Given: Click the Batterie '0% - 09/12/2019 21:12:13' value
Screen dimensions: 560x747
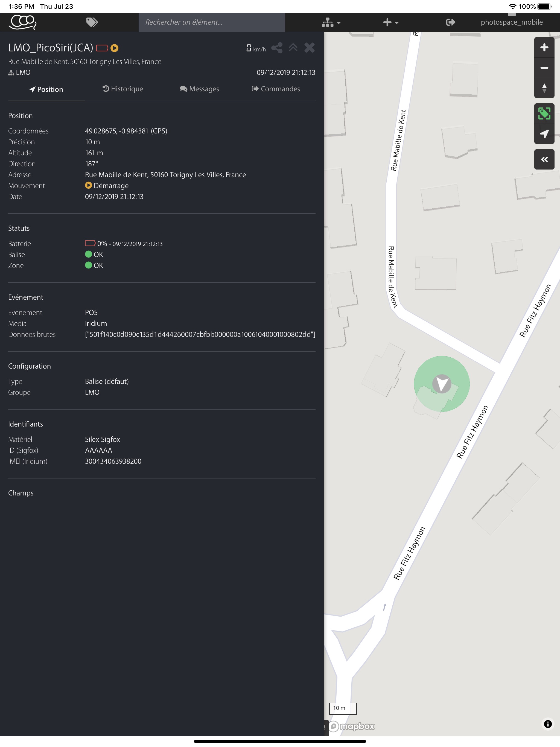Looking at the screenshot, I should pyautogui.click(x=124, y=244).
